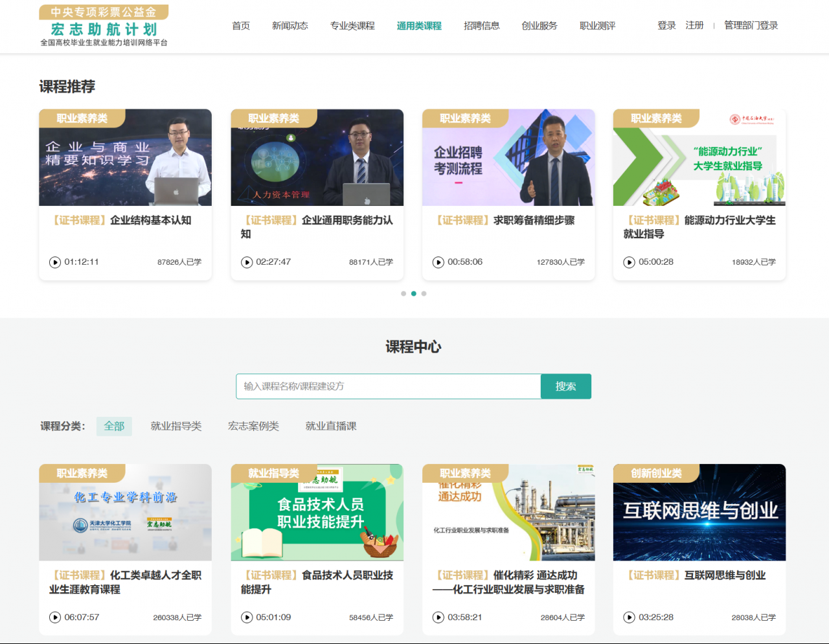Screen dimensions: 829x644
Task: Select the 就业指导类 course filter
Action: coord(176,426)
